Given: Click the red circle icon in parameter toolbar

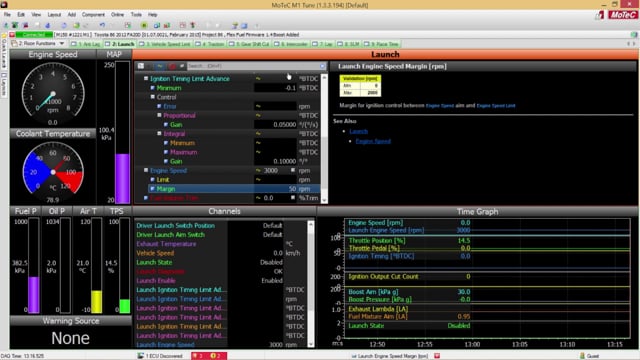Looking at the screenshot, I should (172, 66).
